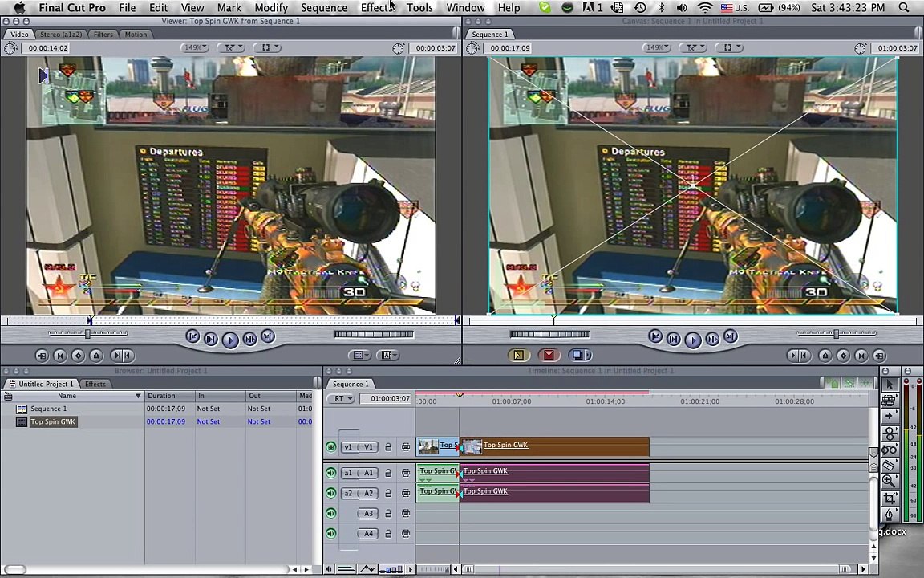Screen dimensions: 924x578
Task: Open the Sequence menu
Action: point(323,8)
